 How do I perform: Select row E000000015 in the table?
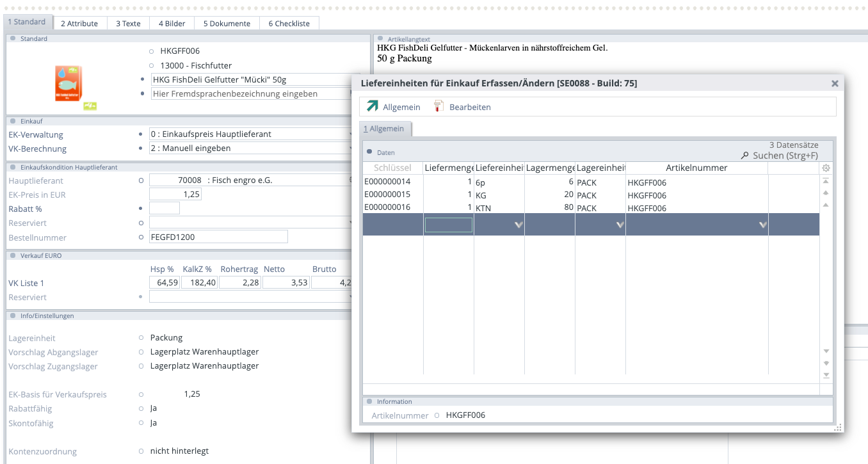point(387,195)
